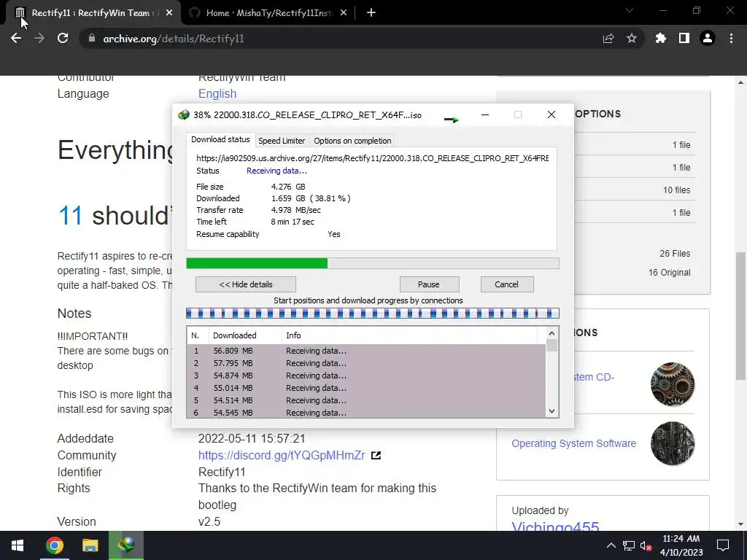The width and height of the screenshot is (747, 560).
Task: Open Operating System Software collection link
Action: coord(573,443)
